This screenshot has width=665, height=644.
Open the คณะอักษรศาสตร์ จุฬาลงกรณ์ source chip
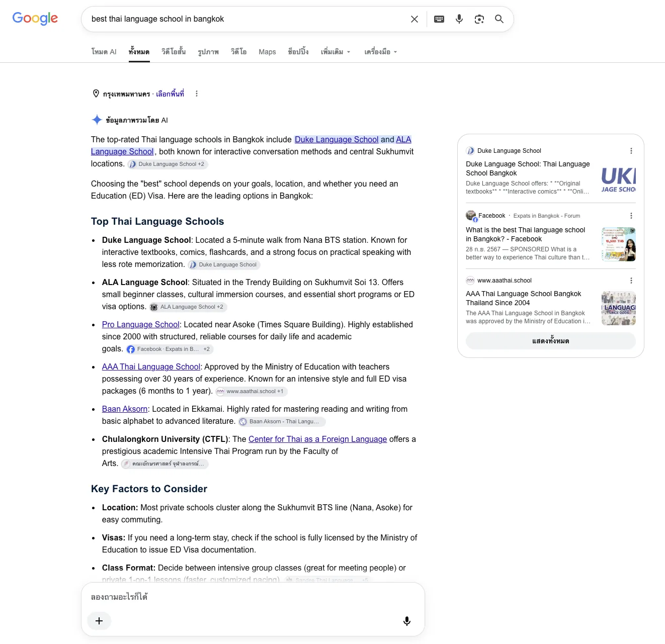pyautogui.click(x=164, y=464)
